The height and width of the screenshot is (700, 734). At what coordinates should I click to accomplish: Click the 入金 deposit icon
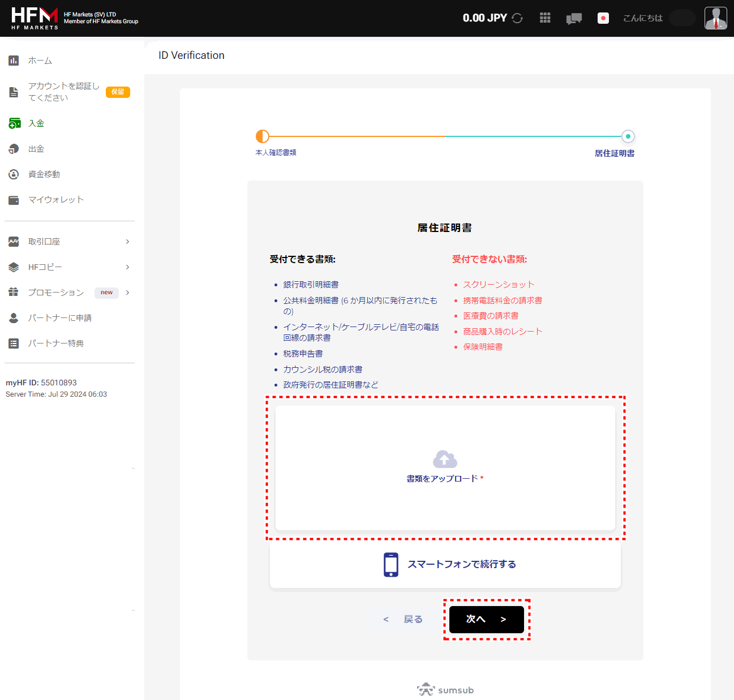tap(14, 123)
